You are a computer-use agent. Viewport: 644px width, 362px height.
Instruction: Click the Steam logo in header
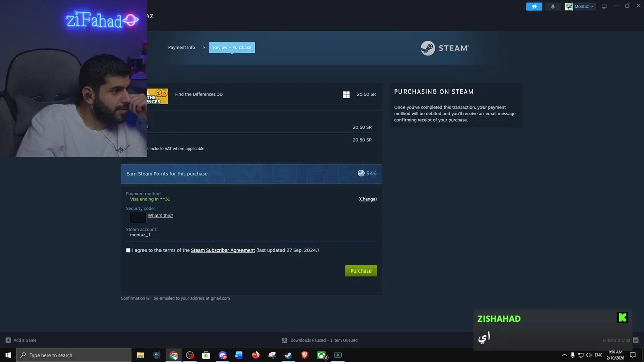pos(445,48)
